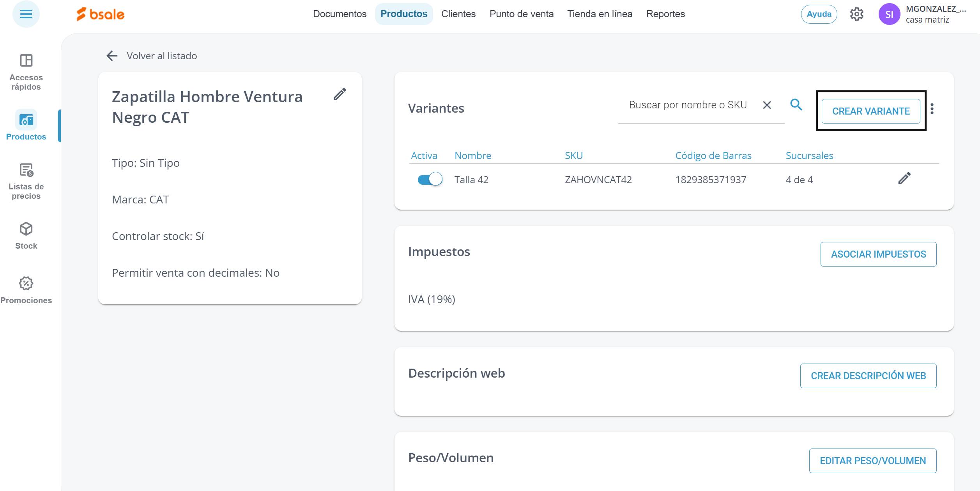980x491 pixels.
Task: Toggle Talla 42 variant active switch
Action: point(430,179)
